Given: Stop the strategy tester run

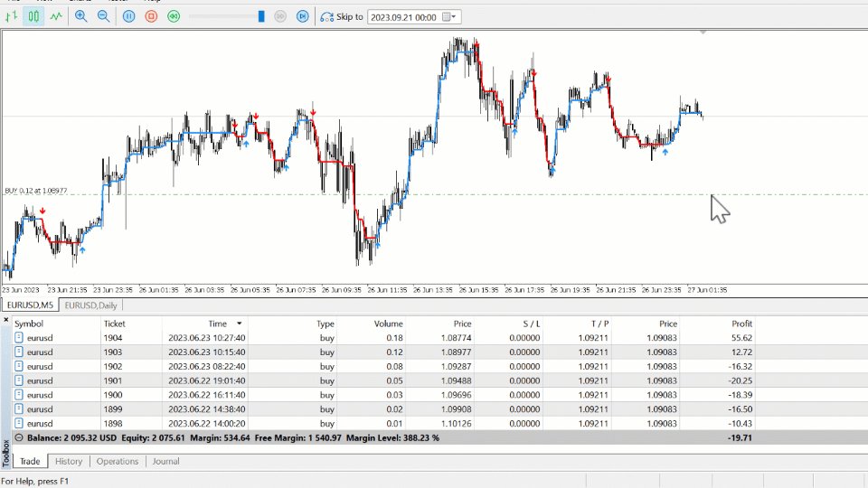Looking at the screenshot, I should [151, 16].
